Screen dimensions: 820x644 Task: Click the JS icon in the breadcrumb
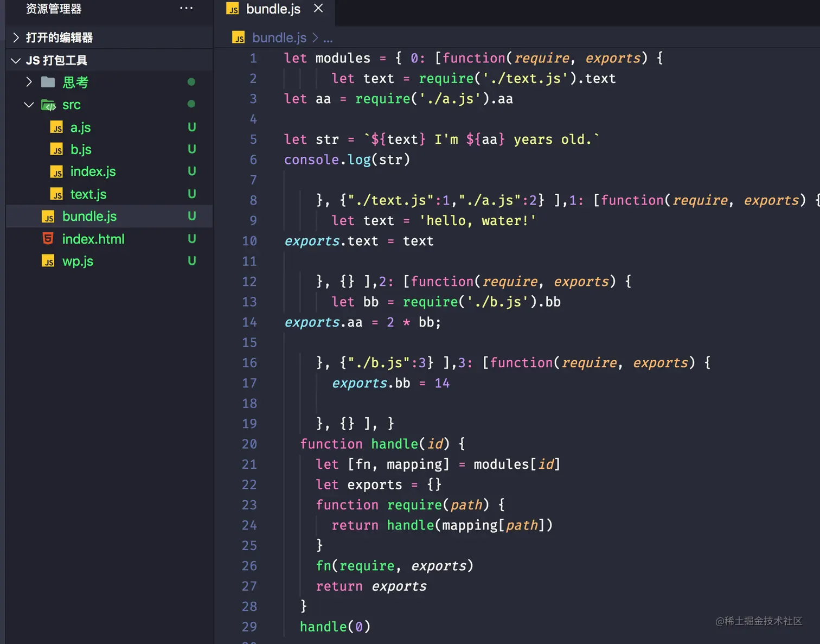238,37
